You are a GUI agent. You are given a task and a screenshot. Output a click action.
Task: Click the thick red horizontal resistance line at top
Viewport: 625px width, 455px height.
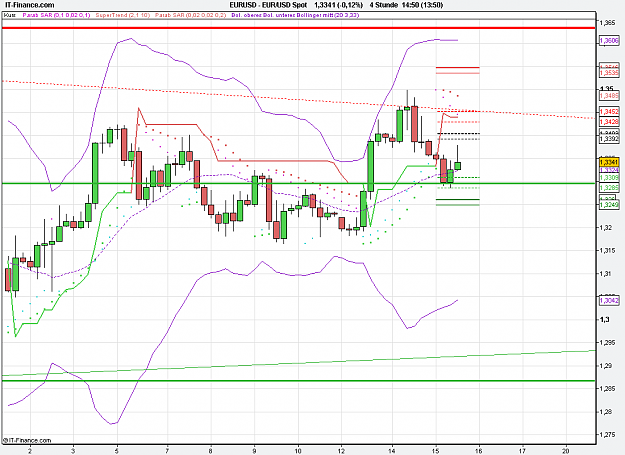(298, 28)
